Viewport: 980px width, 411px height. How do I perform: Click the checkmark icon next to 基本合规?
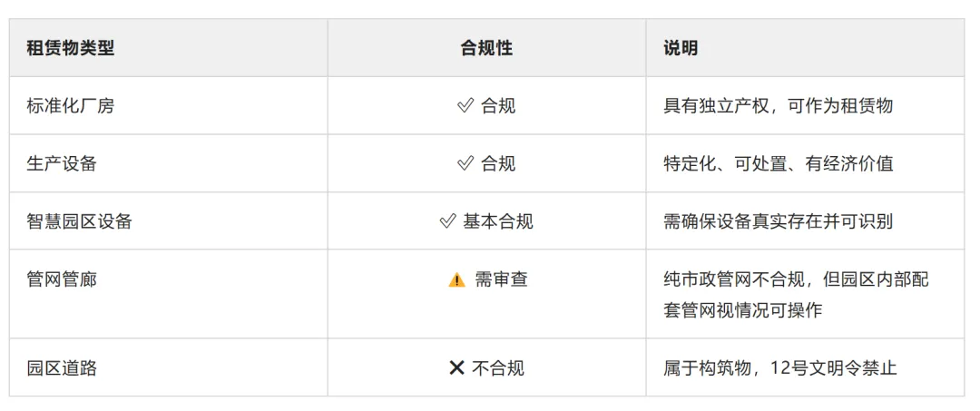click(x=447, y=221)
